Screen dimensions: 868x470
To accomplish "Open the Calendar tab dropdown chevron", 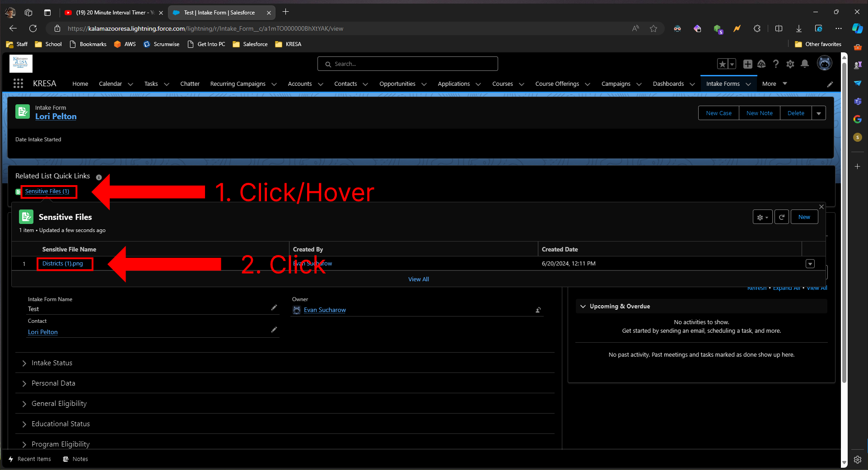I will (131, 84).
